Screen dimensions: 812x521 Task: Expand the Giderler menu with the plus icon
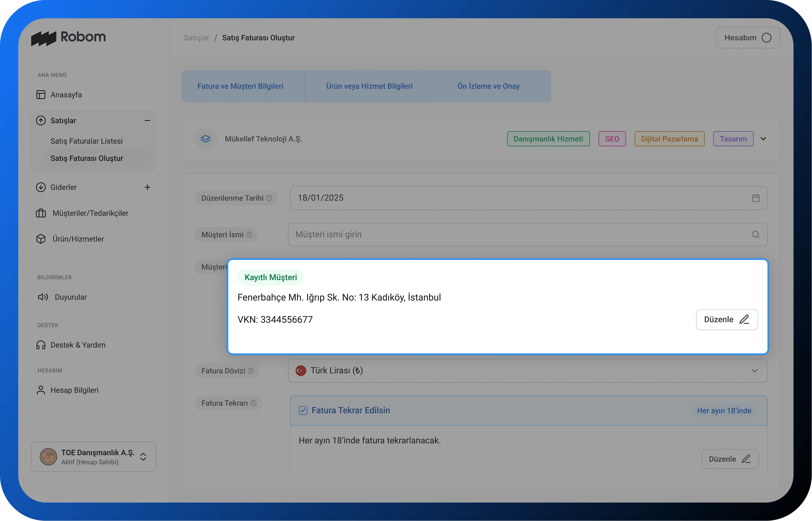[x=147, y=187]
